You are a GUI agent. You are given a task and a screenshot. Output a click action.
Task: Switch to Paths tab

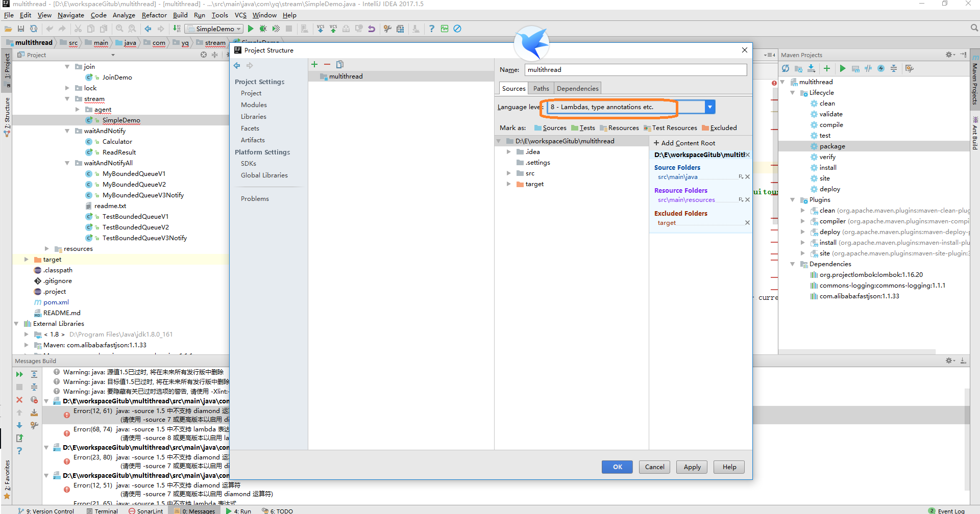(541, 89)
